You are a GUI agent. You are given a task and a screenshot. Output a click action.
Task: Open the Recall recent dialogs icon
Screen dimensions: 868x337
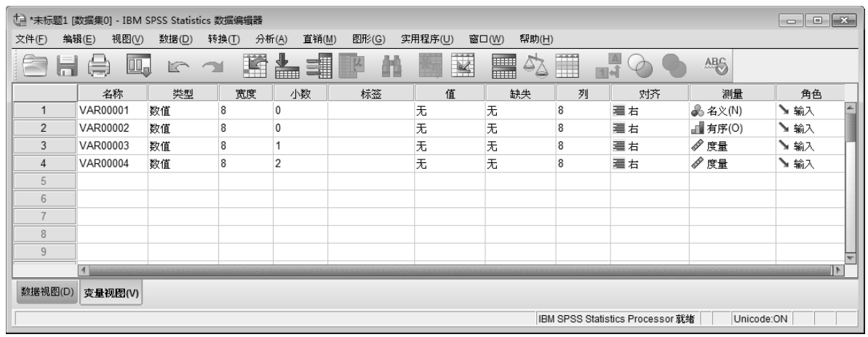(x=138, y=66)
